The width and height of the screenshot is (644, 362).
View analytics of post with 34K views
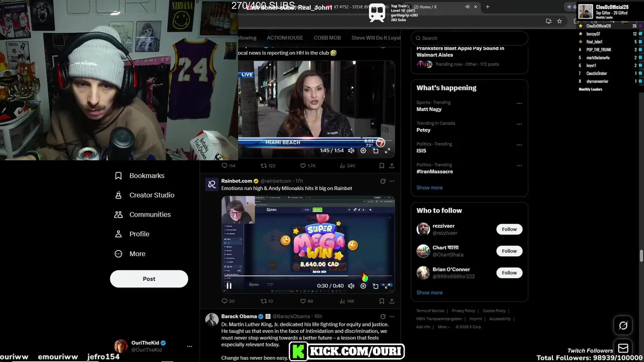point(347,165)
